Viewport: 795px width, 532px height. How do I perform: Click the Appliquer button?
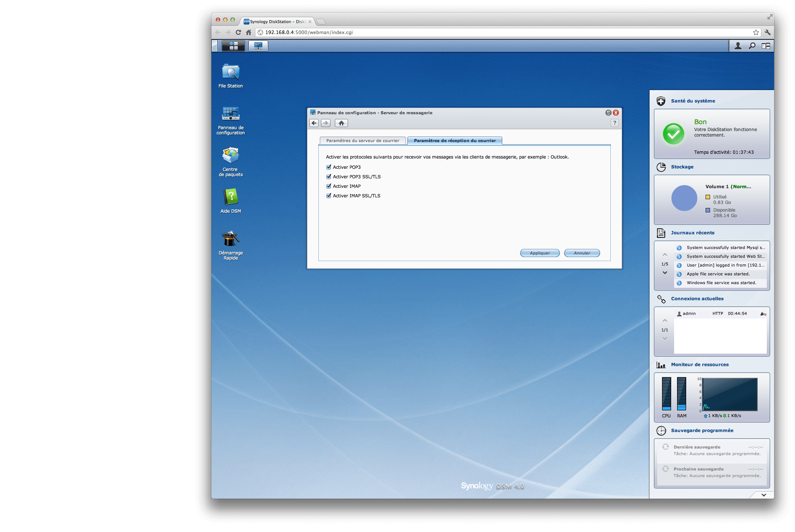(540, 253)
